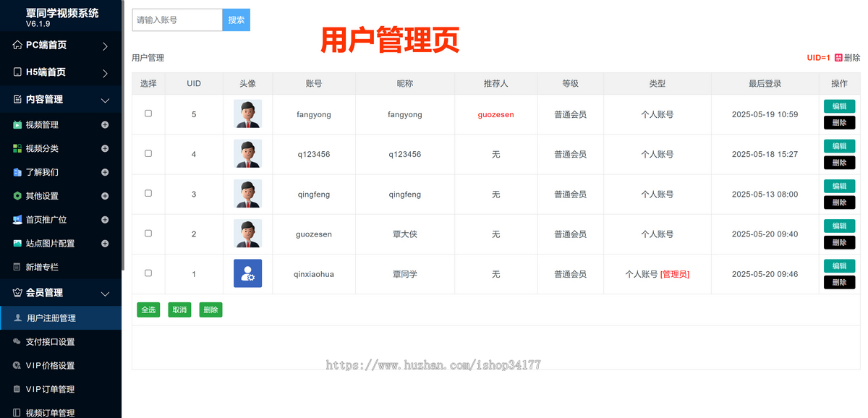This screenshot has width=868, height=418.
Task: Expand the H5端首页 menu arrow
Action: pos(105,73)
